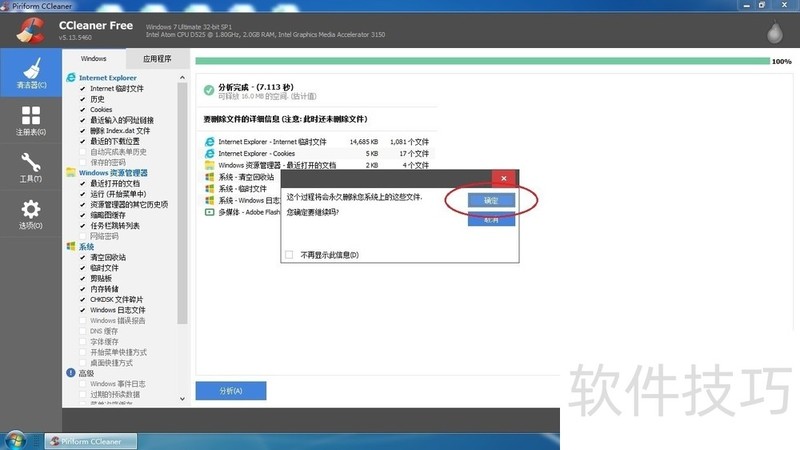Click the Advanced group info icon
The image size is (800, 450).
pyautogui.click(x=71, y=373)
